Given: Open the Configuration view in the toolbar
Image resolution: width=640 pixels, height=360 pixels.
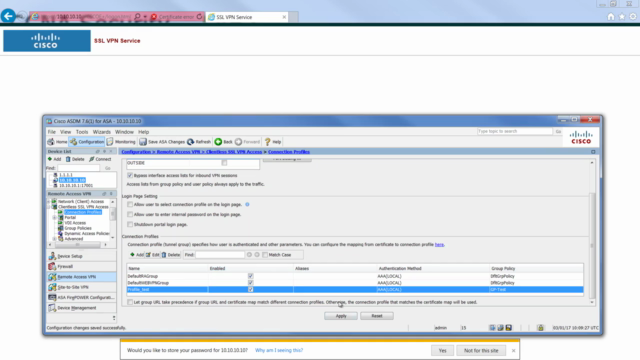Looking at the screenshot, I should (87, 142).
